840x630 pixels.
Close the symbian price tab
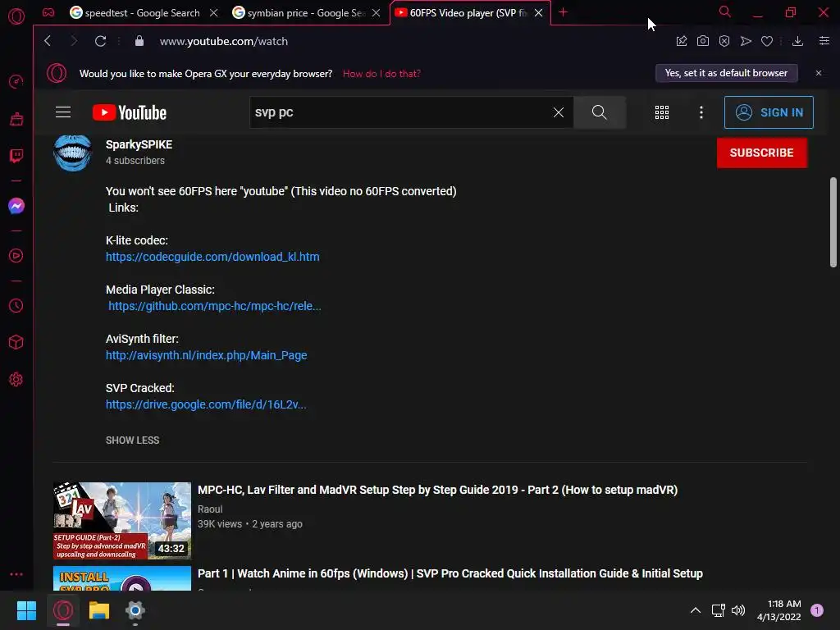point(376,13)
